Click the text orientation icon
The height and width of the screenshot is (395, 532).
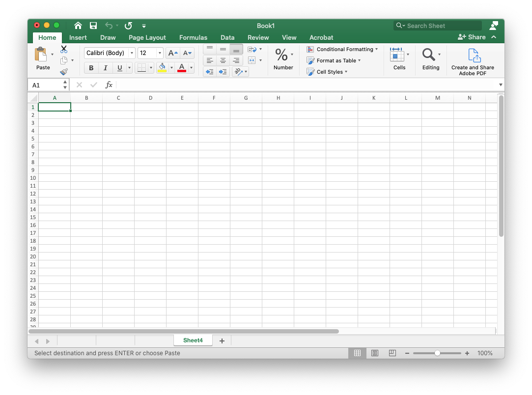[239, 72]
